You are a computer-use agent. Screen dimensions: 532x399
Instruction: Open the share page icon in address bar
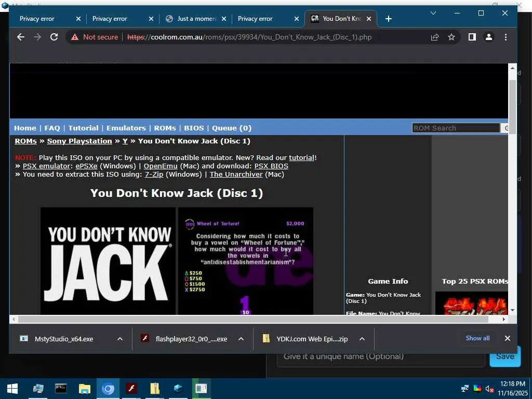pyautogui.click(x=435, y=37)
